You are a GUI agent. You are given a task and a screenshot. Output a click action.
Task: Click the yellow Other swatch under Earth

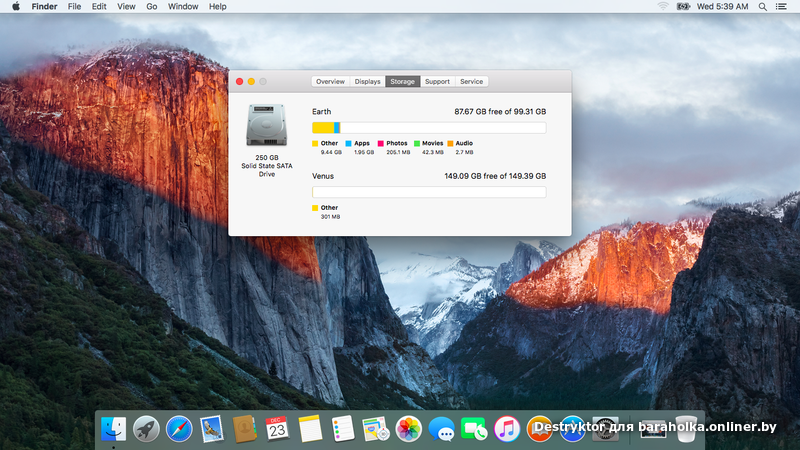coord(315,143)
